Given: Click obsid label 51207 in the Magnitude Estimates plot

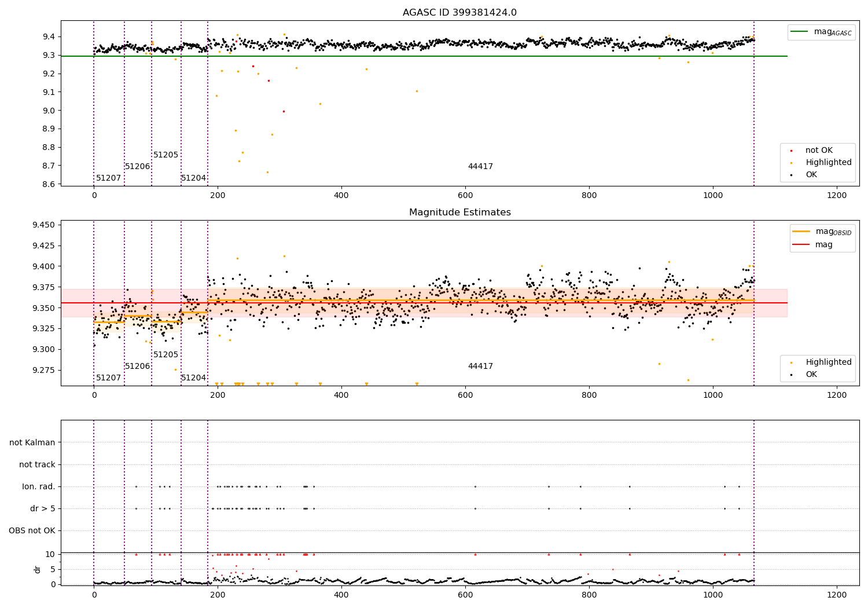Looking at the screenshot, I should tap(109, 378).
